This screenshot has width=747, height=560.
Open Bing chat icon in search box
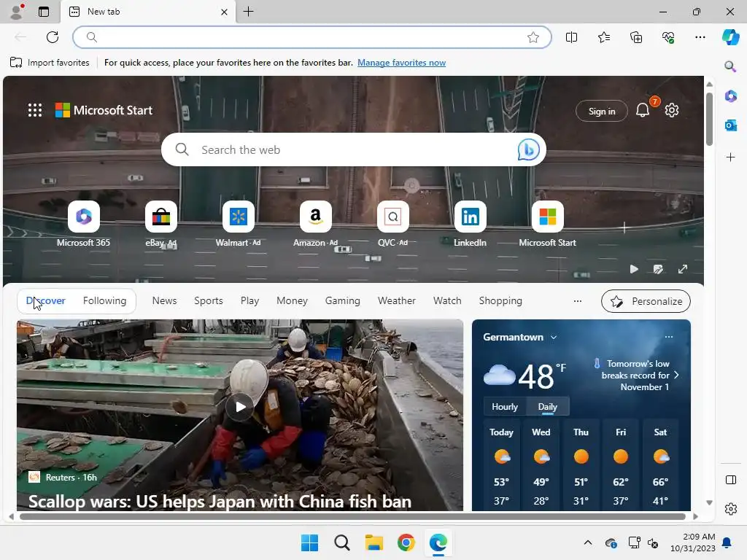point(528,149)
